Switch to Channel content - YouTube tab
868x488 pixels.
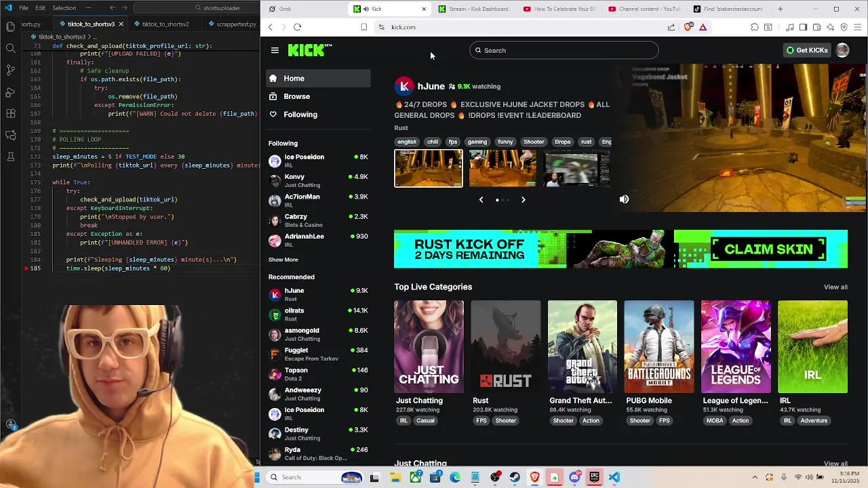tap(645, 9)
